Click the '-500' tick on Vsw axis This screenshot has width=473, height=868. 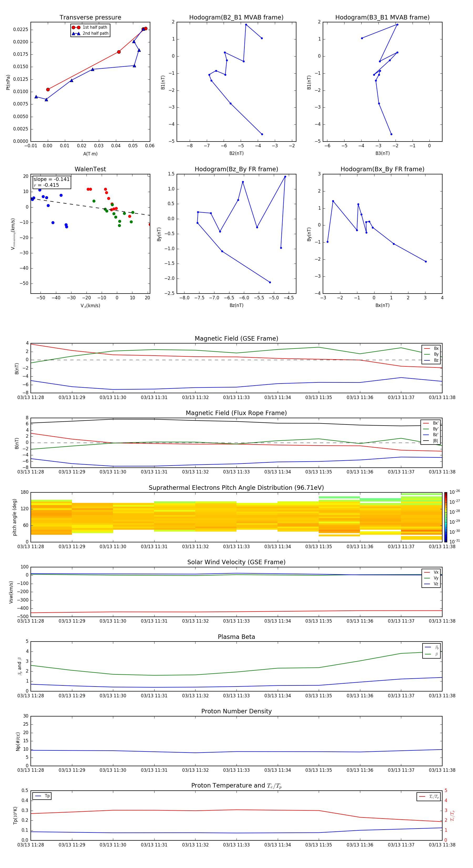[22, 617]
